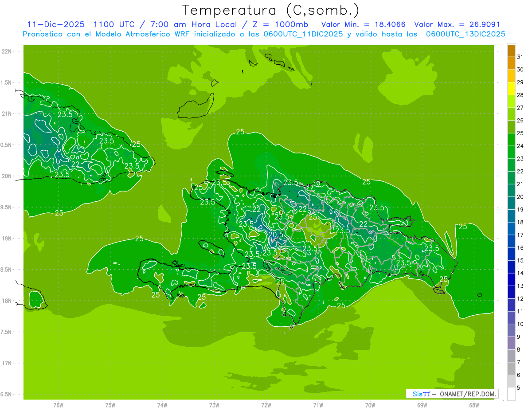This screenshot has width=532, height=411.
Task: Click the "20N" latitude axis label
Action: (7, 176)
